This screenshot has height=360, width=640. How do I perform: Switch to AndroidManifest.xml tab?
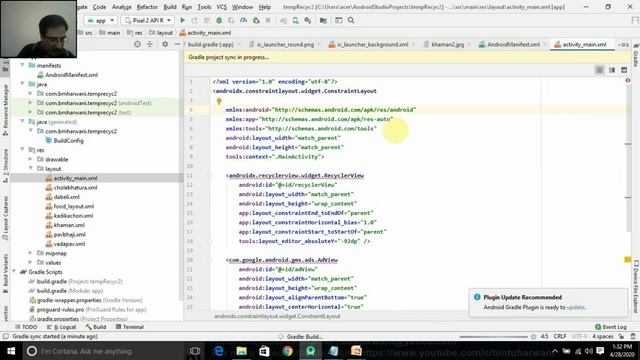pyautogui.click(x=513, y=44)
